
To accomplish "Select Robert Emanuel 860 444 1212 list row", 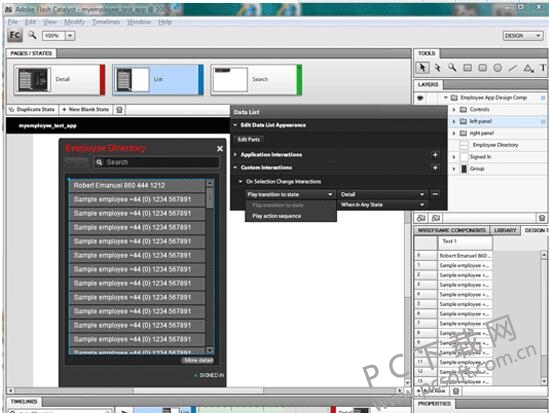I will pyautogui.click(x=137, y=186).
